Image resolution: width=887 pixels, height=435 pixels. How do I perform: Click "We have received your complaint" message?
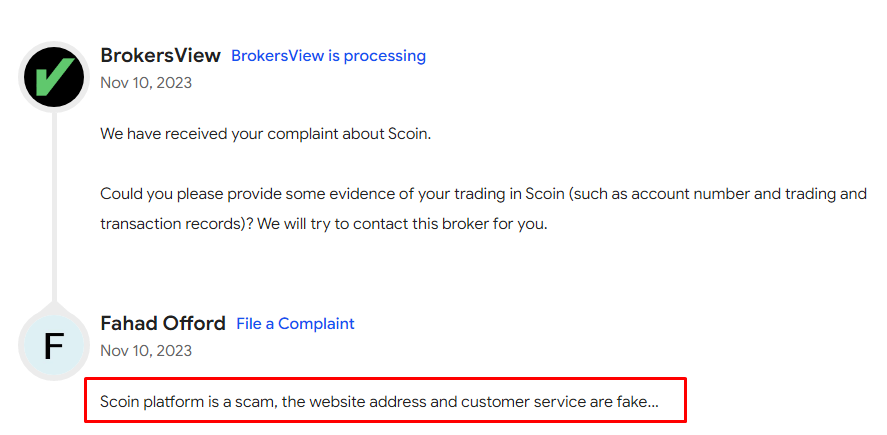coord(265,133)
